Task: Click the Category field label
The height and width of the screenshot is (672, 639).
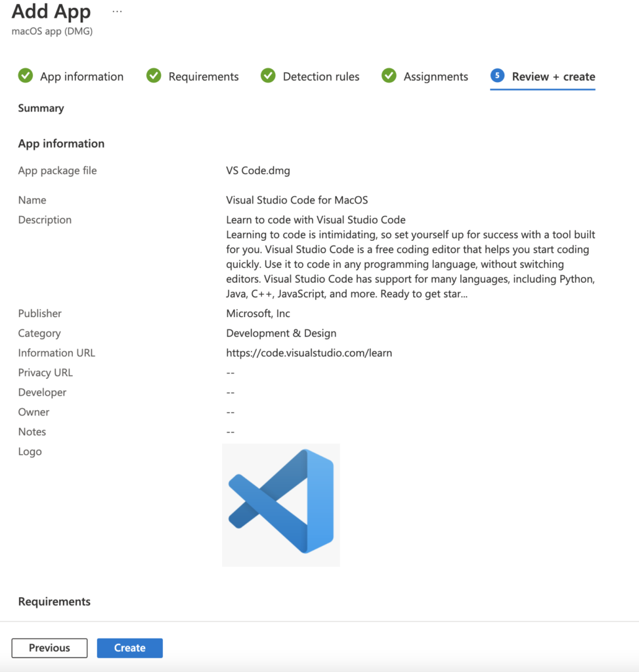Action: 39,333
